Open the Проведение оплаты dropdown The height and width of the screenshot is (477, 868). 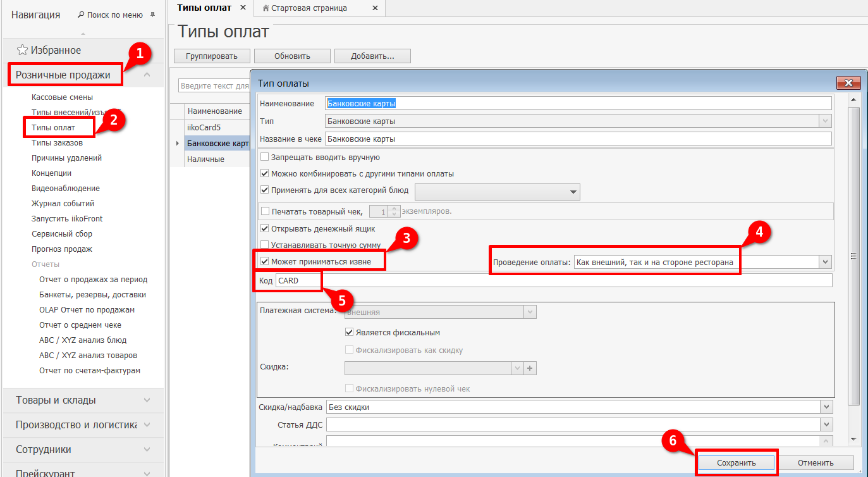tap(824, 262)
